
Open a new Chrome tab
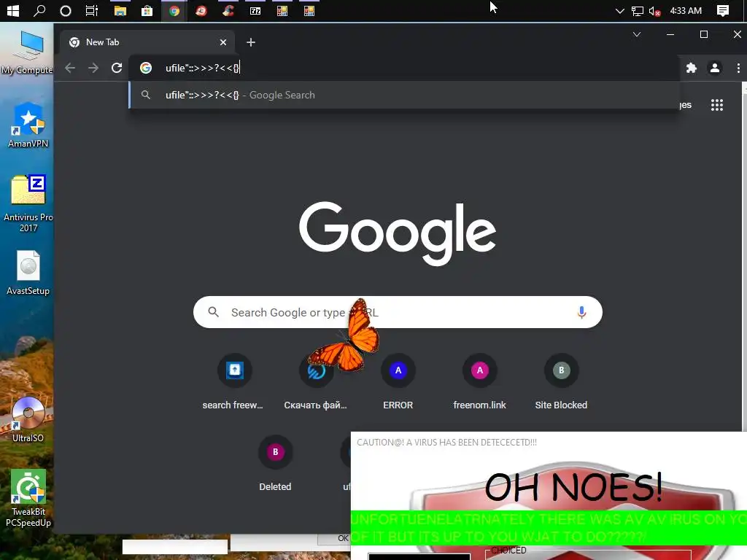(251, 42)
